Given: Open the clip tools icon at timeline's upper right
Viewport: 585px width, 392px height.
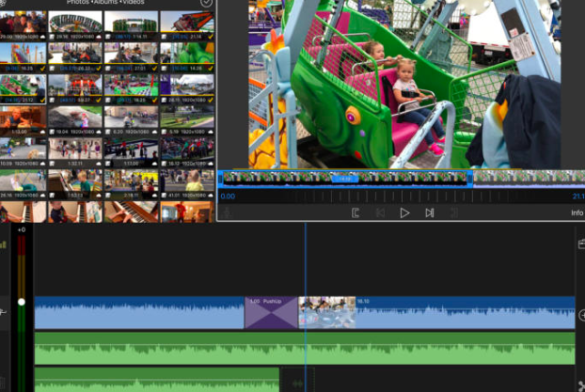Looking at the screenshot, I should [x=581, y=243].
